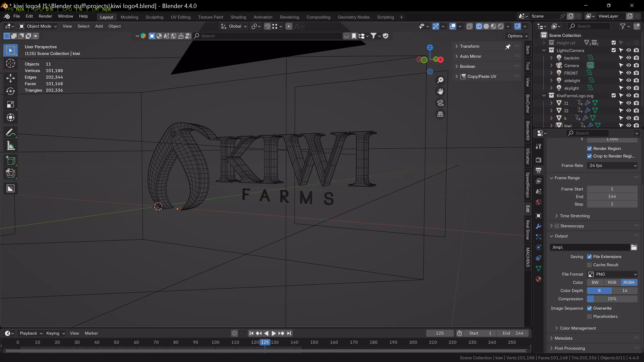644x362 pixels.
Task: Click the Frame Start value field
Action: click(612, 189)
